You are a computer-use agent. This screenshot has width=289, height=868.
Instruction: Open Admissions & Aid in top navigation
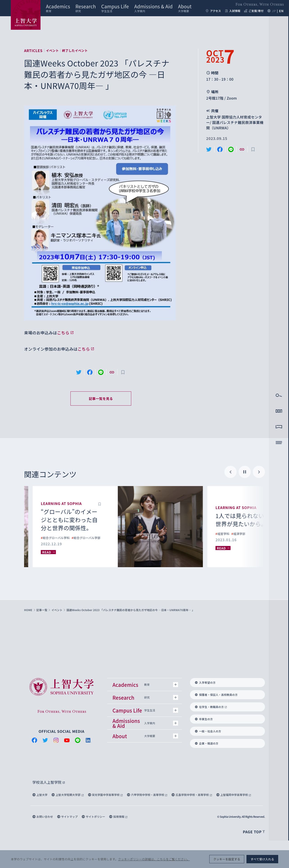click(x=154, y=8)
